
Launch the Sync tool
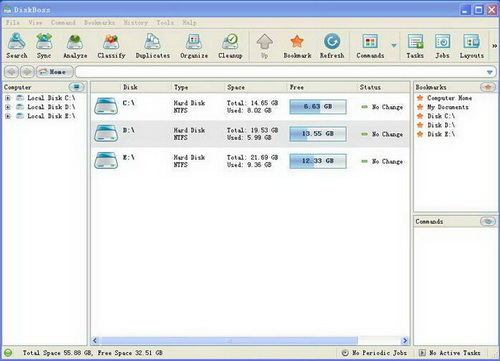coord(44,46)
